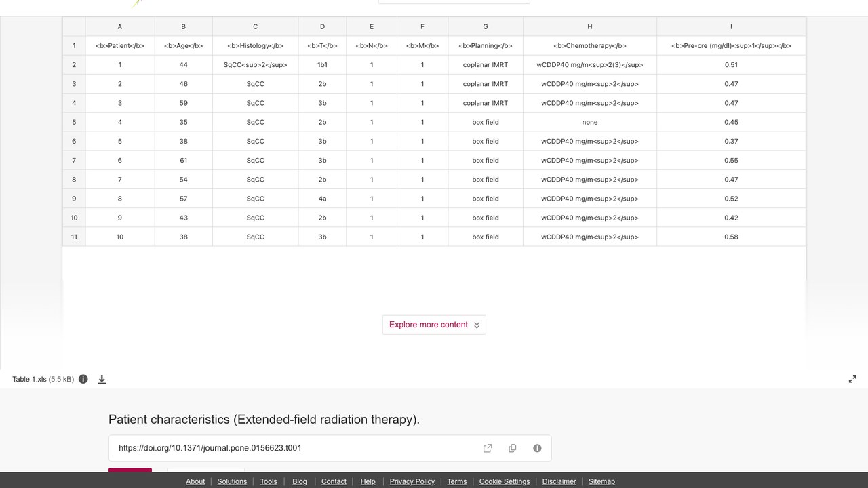Open Cookie Settings in the footer
Viewport: 868px width, 488px height.
point(505,481)
